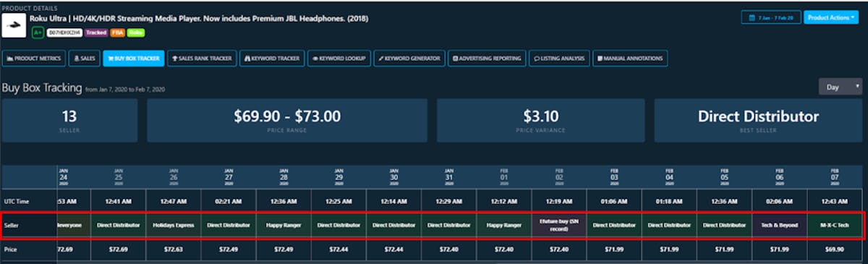Click Happy Ranger seller under Feb 01
This screenshot has height=264, width=868.
[x=503, y=225]
